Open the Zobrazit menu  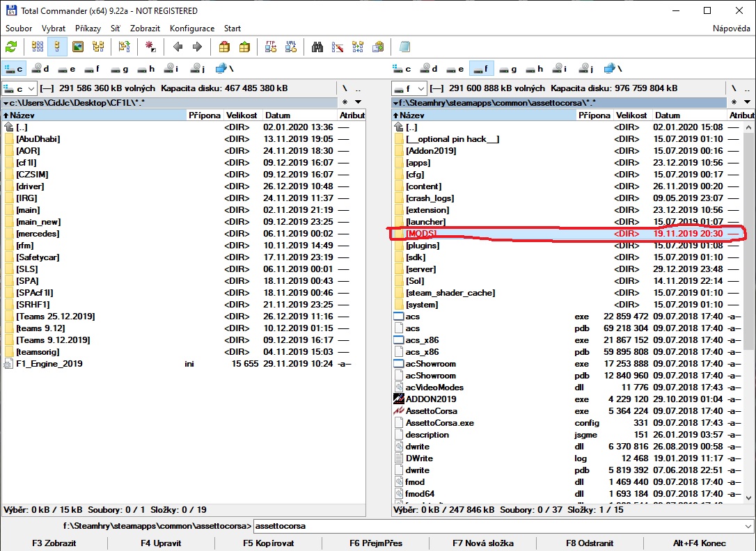[145, 29]
